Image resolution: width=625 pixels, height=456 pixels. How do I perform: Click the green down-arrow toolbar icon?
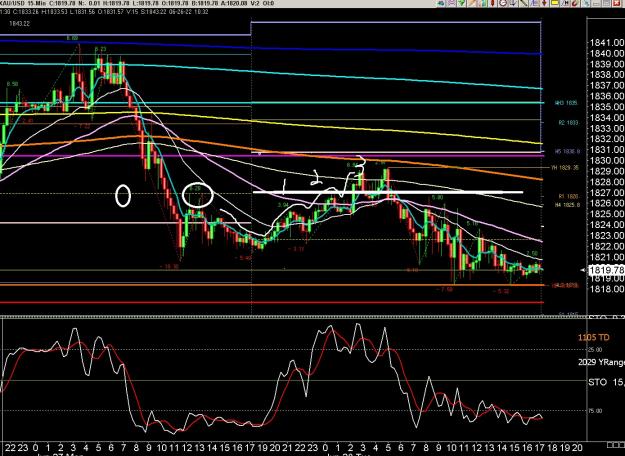tap(462, 3)
